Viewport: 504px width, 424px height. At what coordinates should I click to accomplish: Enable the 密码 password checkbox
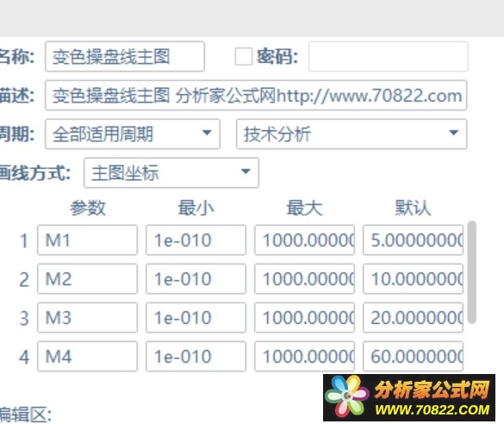click(x=243, y=57)
